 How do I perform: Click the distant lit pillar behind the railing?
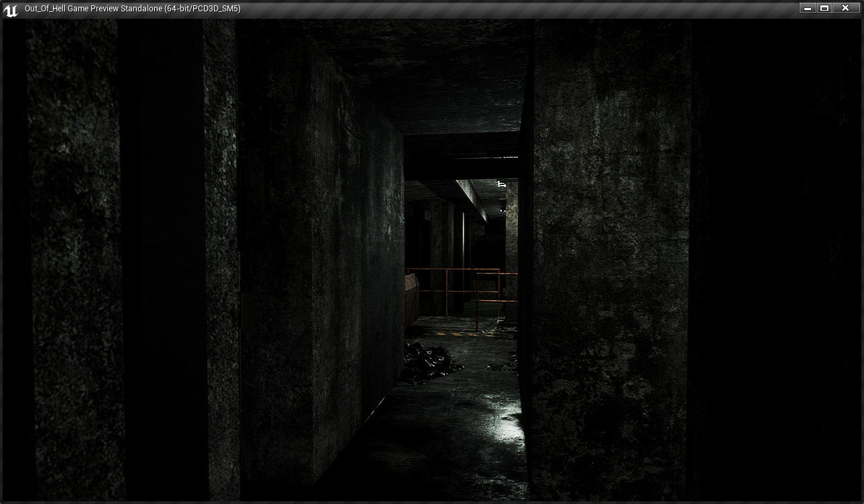pos(511,241)
